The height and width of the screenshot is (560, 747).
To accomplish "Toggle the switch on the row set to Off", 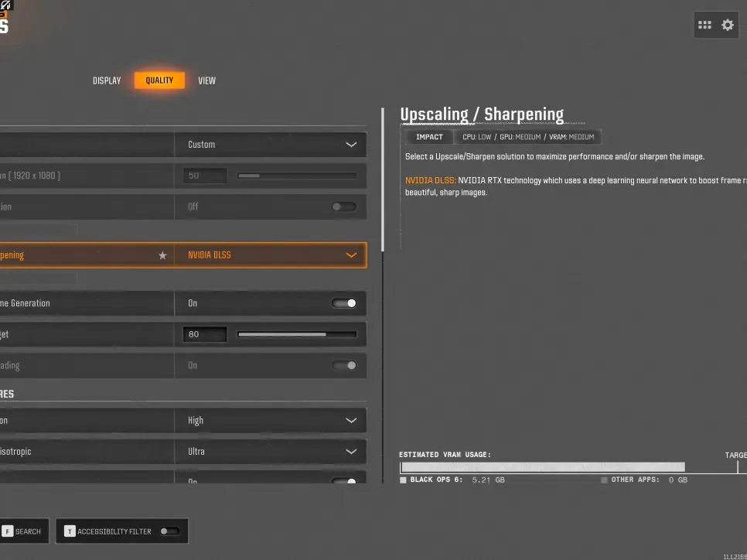I will 344,207.
